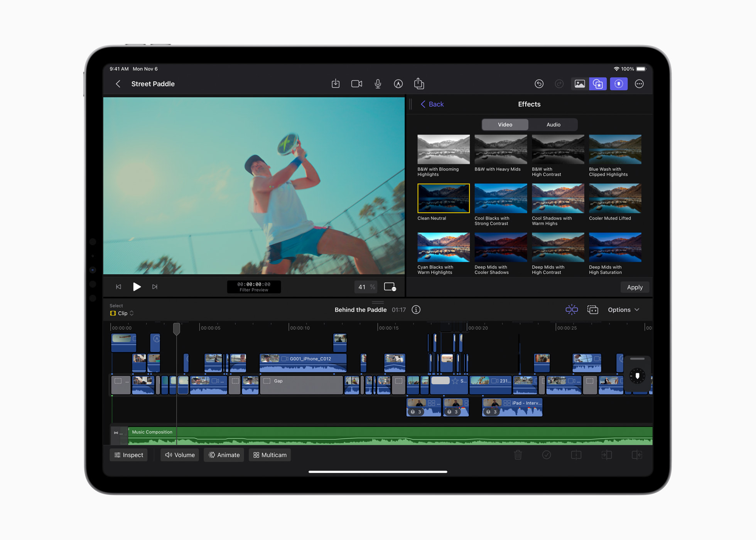The height and width of the screenshot is (540, 756).
Task: Click the jog dial on the timeline
Action: 637,375
